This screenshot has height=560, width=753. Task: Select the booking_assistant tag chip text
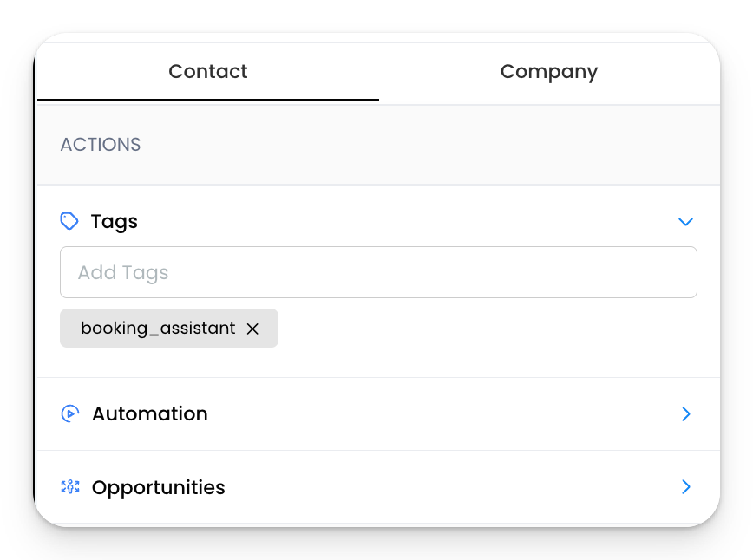pyautogui.click(x=158, y=329)
